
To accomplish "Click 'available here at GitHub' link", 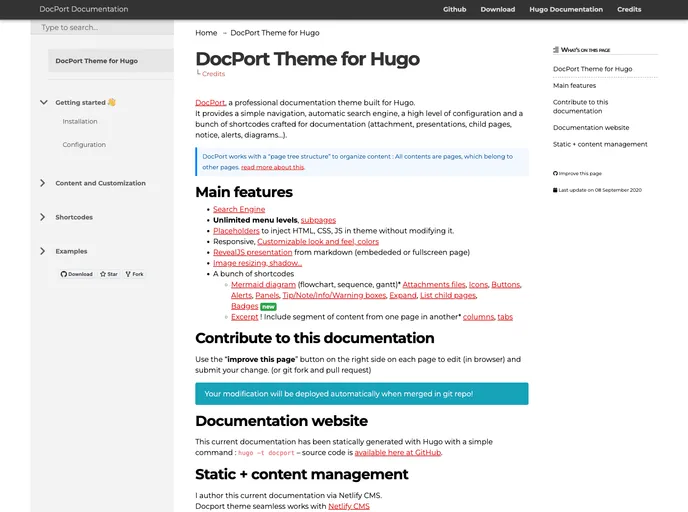I will (x=398, y=452).
